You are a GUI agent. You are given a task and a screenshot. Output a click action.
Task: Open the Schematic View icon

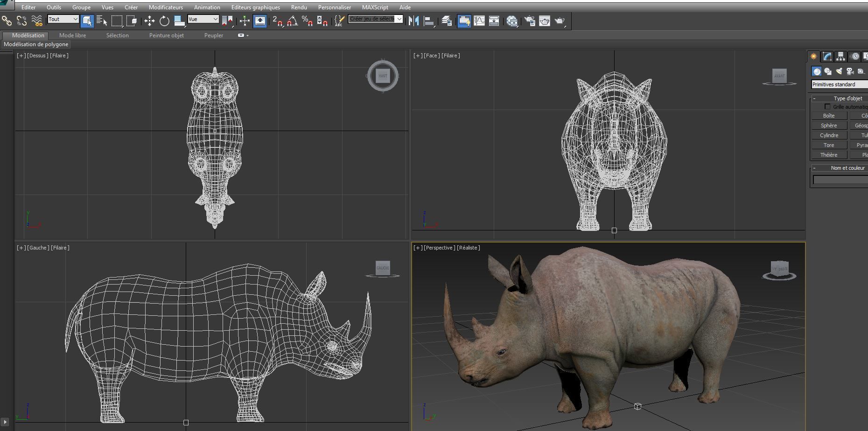494,21
